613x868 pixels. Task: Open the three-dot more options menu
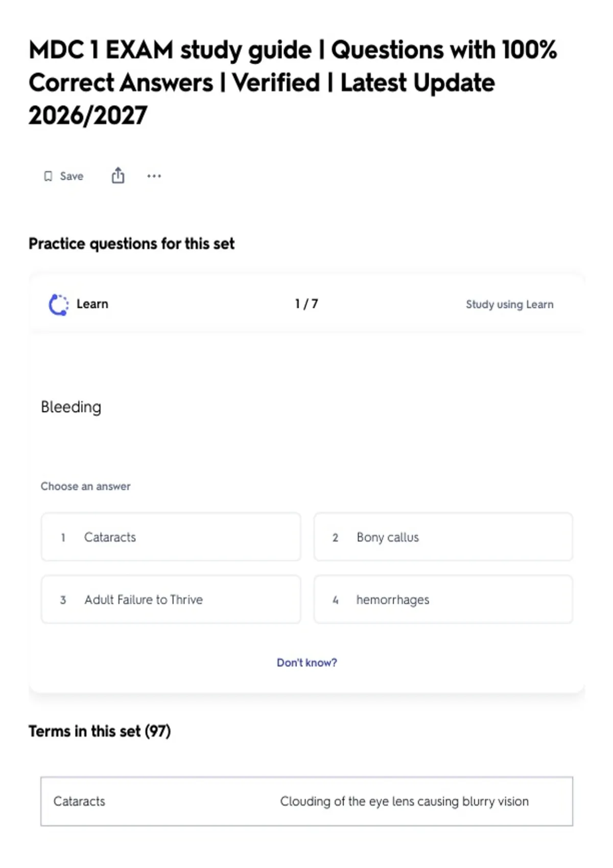pyautogui.click(x=154, y=176)
